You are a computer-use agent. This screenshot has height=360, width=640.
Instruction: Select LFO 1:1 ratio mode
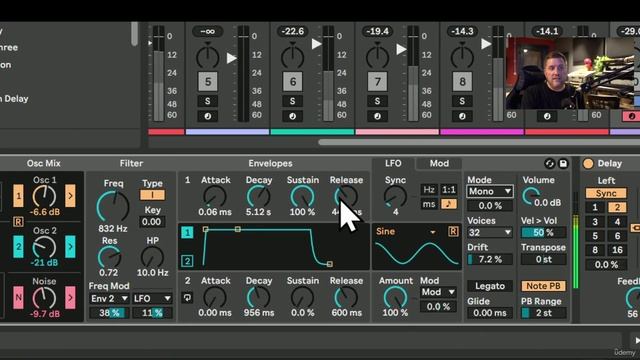tap(449, 190)
